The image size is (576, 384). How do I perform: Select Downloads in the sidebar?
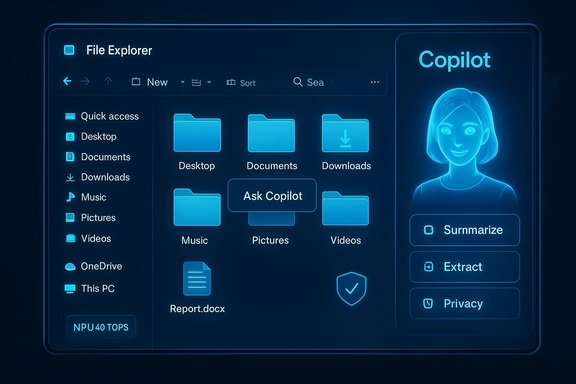[x=98, y=177]
